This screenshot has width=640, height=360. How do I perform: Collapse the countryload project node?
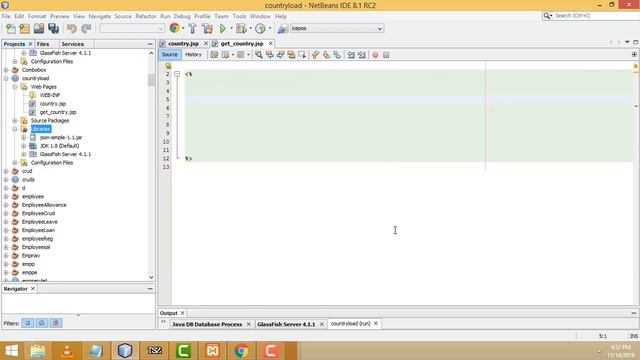(6, 78)
